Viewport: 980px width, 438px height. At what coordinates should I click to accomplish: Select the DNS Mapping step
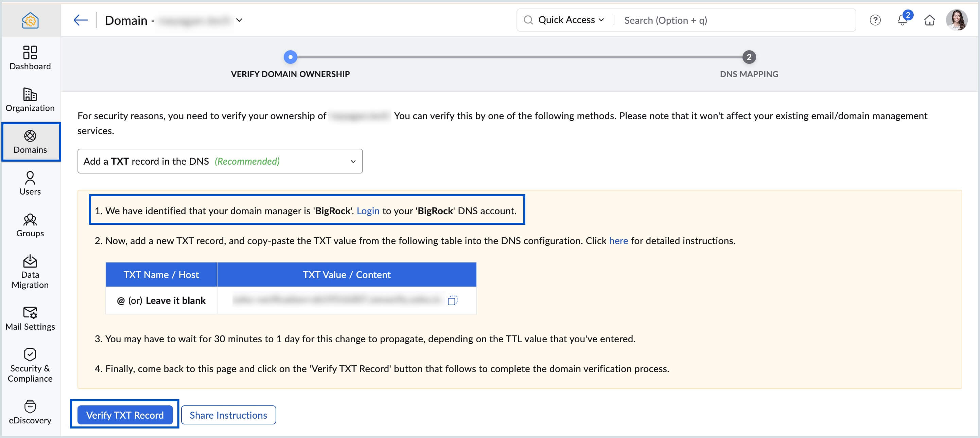point(748,57)
